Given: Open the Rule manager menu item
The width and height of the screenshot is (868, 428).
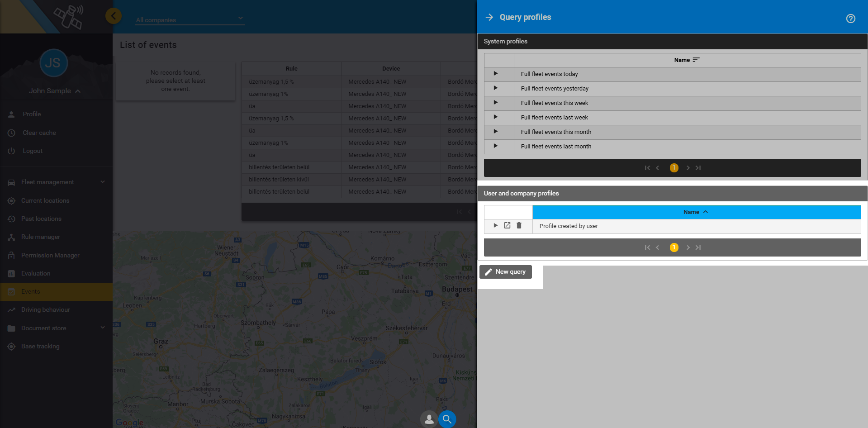Looking at the screenshot, I should (x=40, y=237).
